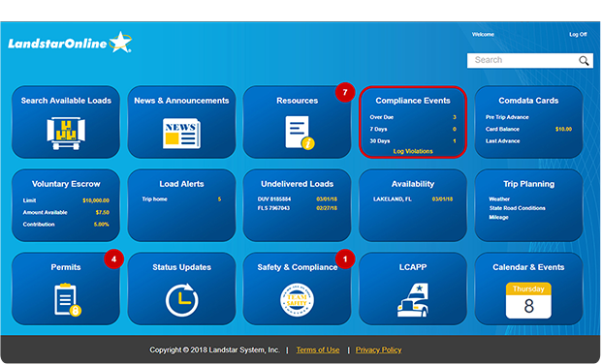Viewport: 602px width, 364px height.
Task: Open the LCAPP truck icon
Action: click(413, 300)
